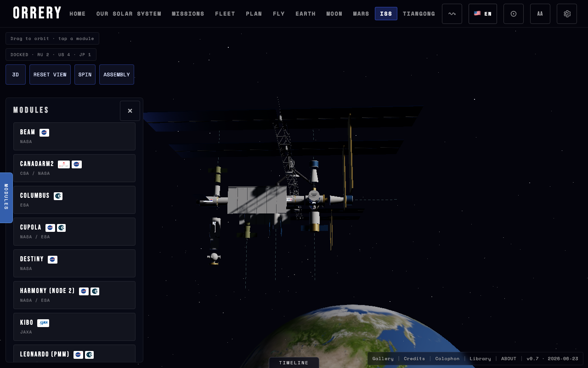Click CSA logo beside Canadarm2
Image resolution: width=588 pixels, height=368 pixels.
[64, 164]
